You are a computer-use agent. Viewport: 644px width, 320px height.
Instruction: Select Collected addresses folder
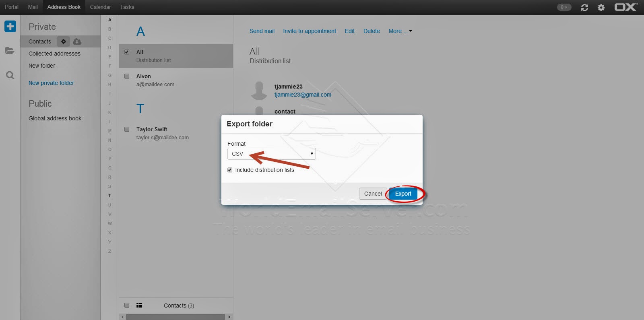54,54
